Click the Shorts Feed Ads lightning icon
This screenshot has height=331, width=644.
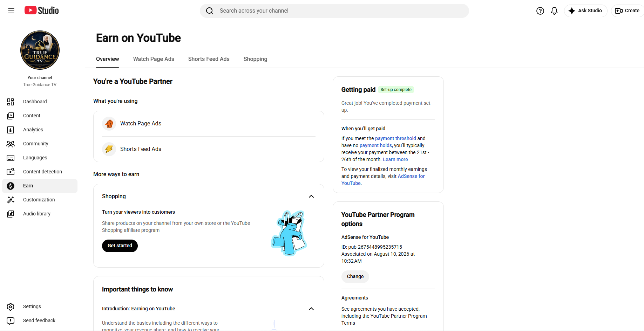coord(109,149)
